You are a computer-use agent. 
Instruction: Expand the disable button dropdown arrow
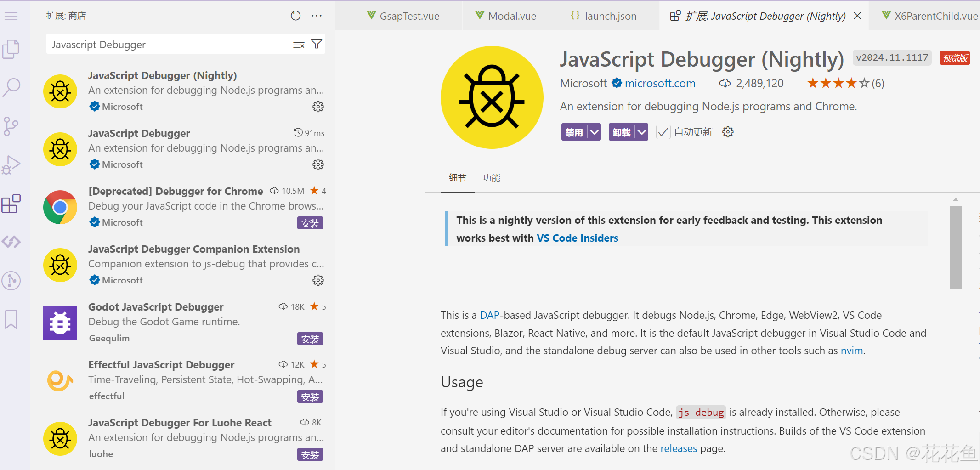click(x=595, y=132)
